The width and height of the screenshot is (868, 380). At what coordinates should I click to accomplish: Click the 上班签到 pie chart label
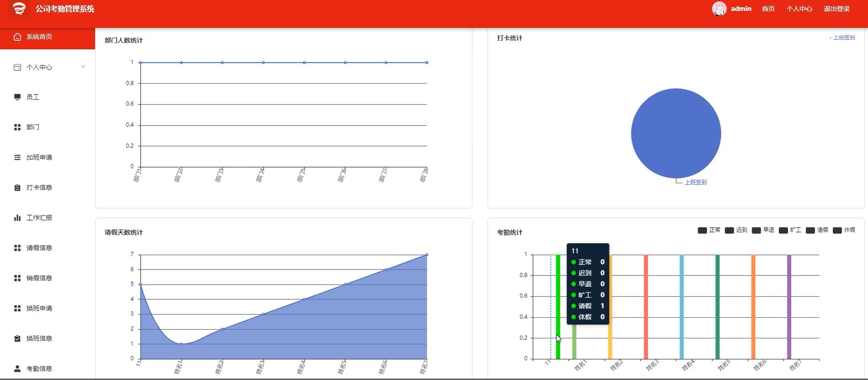tap(695, 182)
